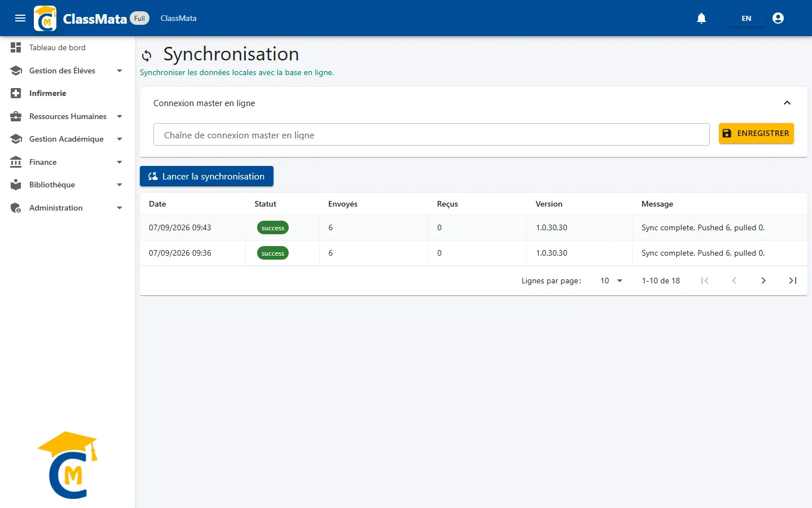Open Tableau de bord from the sidebar
Image resolution: width=812 pixels, height=508 pixels.
coord(68,47)
